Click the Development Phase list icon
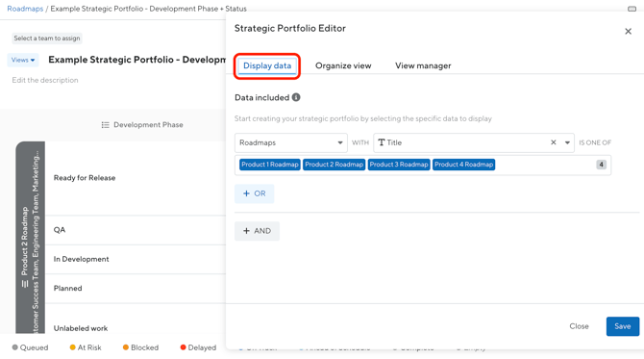Viewport: 644px width, 359px height. point(105,125)
